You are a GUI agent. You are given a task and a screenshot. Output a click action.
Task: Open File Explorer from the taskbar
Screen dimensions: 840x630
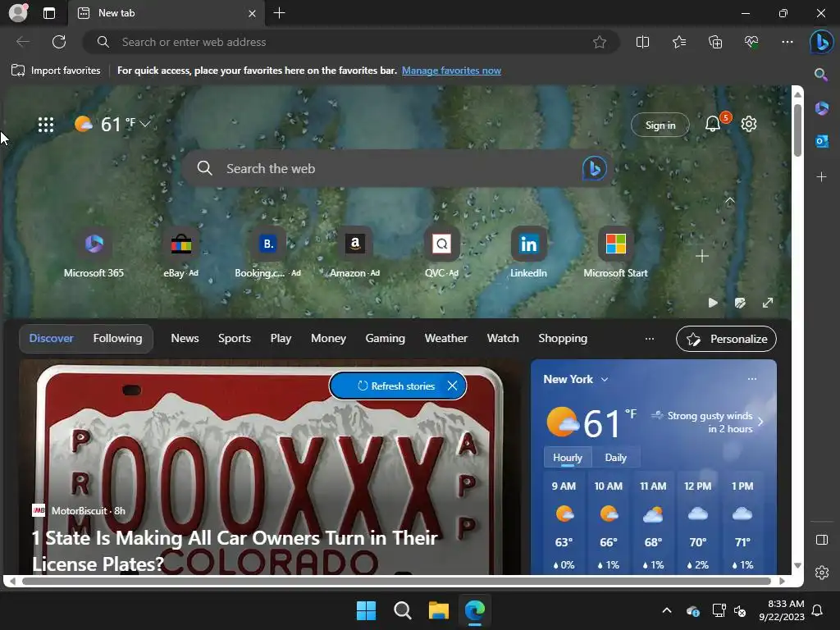[438, 610]
